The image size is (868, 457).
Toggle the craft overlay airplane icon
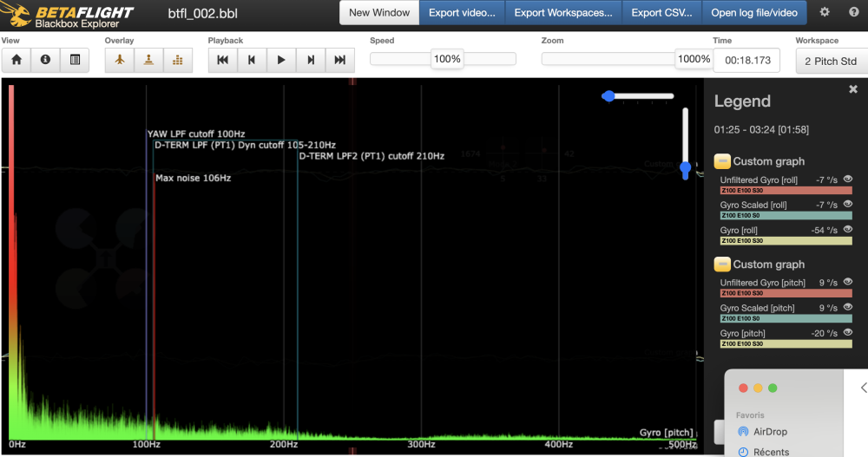click(120, 60)
